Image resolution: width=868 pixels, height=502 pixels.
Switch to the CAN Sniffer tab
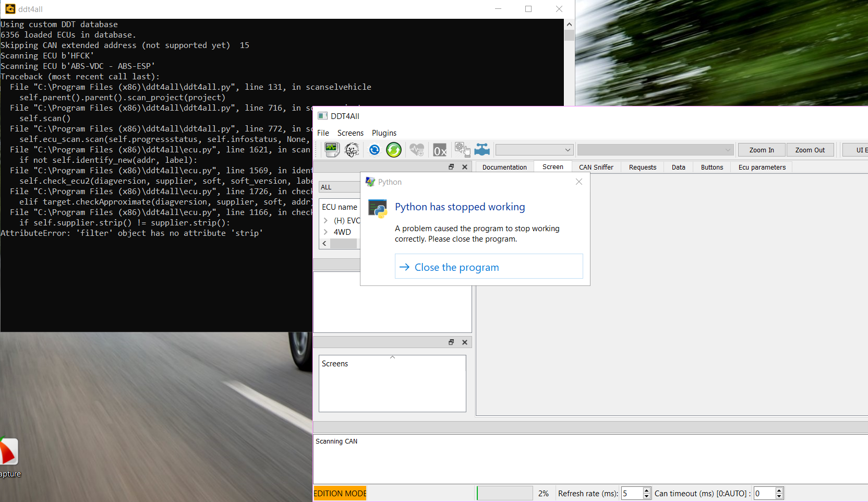(596, 167)
